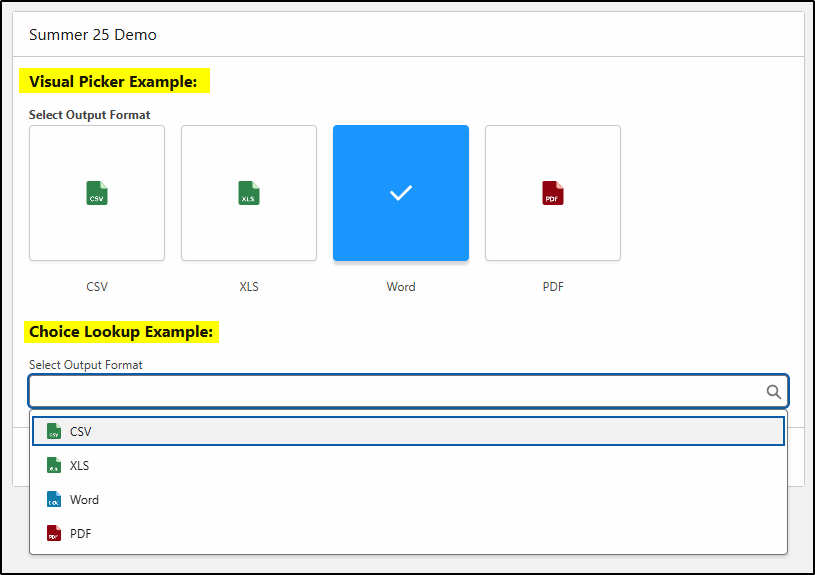This screenshot has height=575, width=815.
Task: Pick the CSV option in dropdown list
Action: [409, 431]
